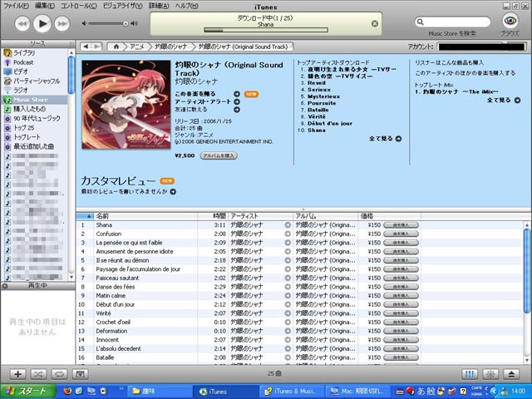Click 全て見る under top artist downloads
This screenshot has width=532, height=399.
(x=386, y=139)
